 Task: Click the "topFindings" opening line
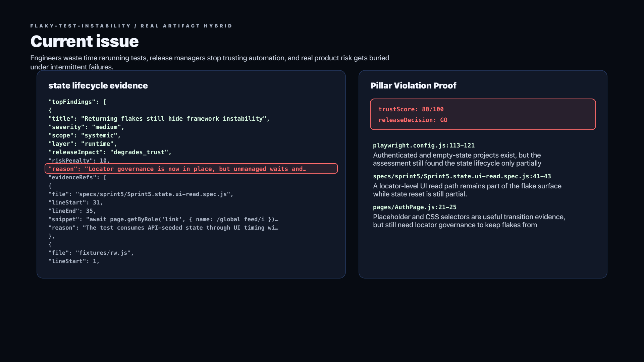(x=77, y=102)
